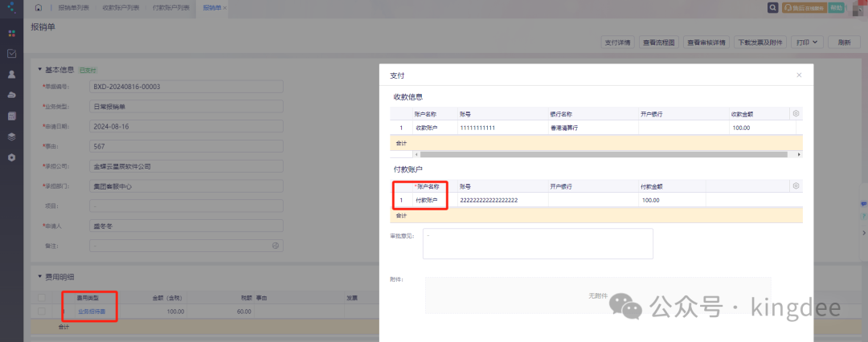868x342 pixels.
Task: Open the hexagon settings sidebar icon
Action: [x=12, y=157]
